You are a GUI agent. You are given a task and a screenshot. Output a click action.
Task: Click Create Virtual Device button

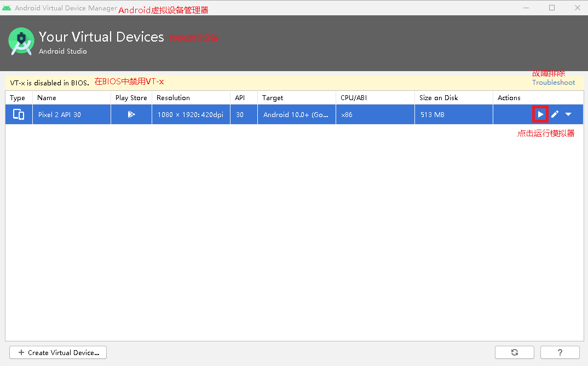point(58,352)
